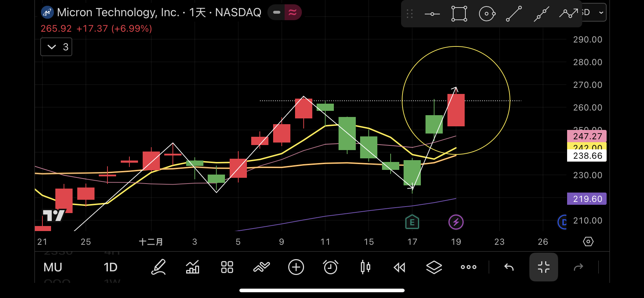Image resolution: width=644 pixels, height=298 pixels.
Task: Select the horizontal line drawing tool
Action: pyautogui.click(x=432, y=14)
